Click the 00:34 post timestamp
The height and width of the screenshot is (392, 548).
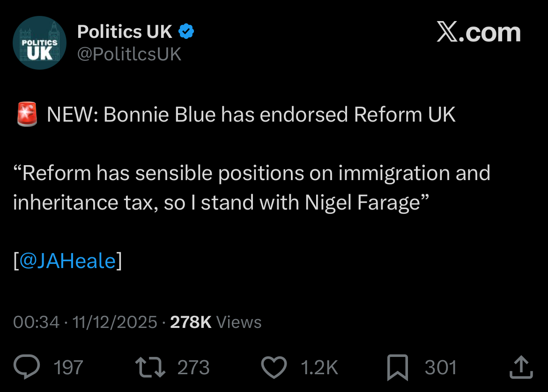[x=37, y=322]
